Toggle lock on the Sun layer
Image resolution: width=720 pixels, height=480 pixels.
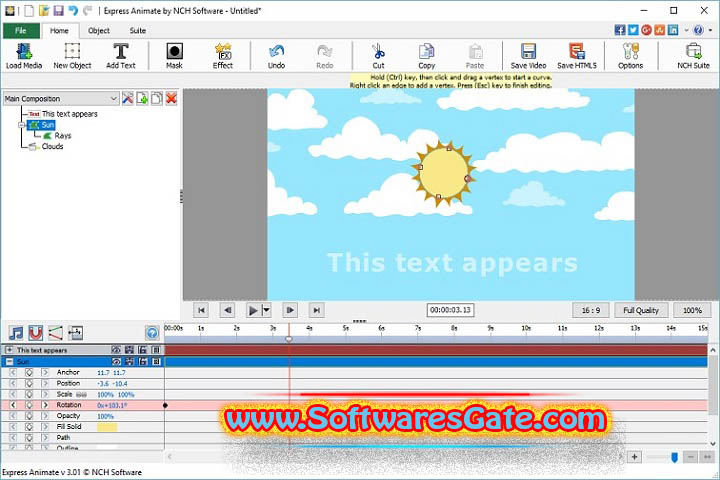143,361
